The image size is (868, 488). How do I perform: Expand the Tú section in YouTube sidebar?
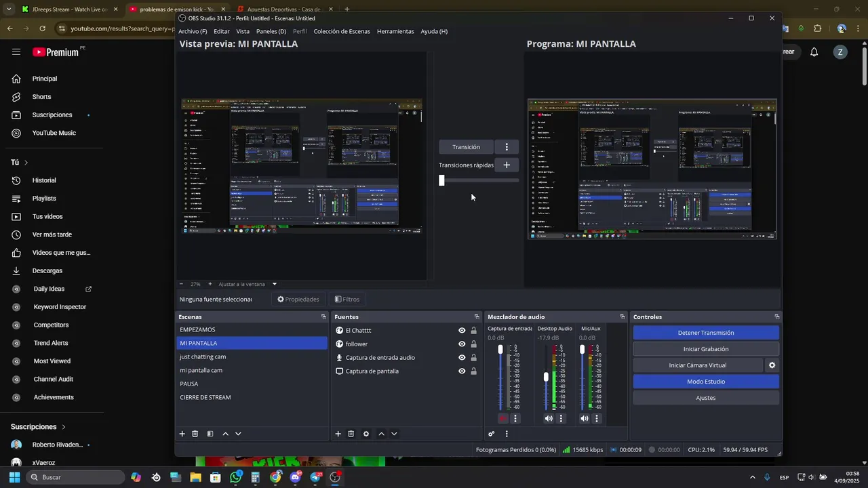click(20, 163)
